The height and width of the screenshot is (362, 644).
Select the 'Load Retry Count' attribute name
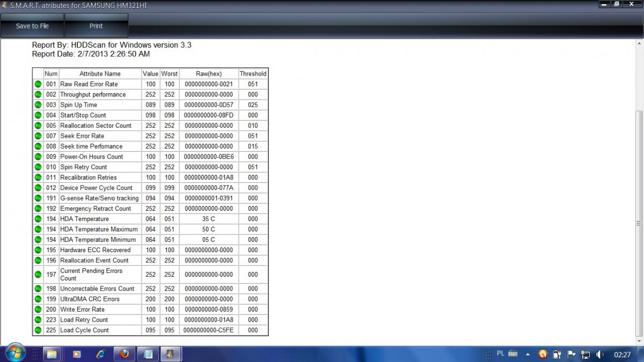(x=84, y=320)
